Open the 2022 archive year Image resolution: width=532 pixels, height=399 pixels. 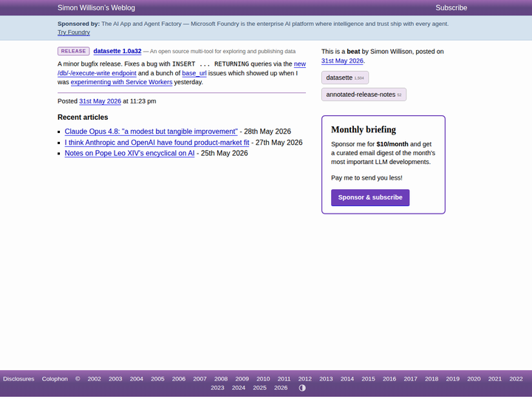[516, 379]
